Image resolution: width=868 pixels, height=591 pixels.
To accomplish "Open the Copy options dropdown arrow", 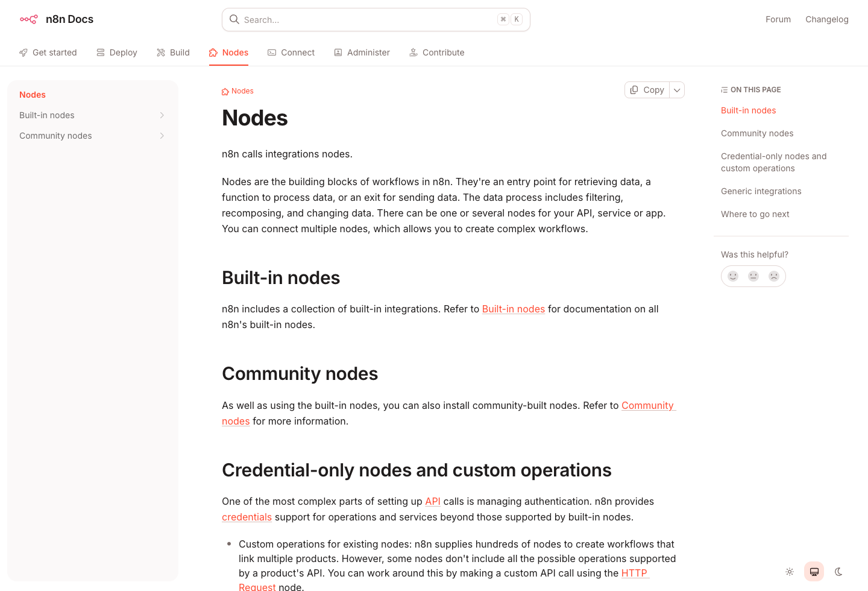I will (677, 90).
